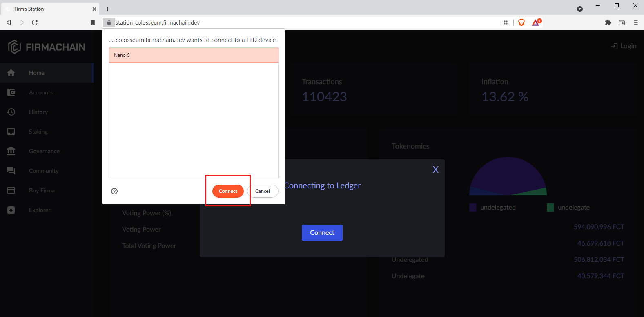Viewport: 644px width, 317px height.
Task: Open the browser hamburger menu
Action: coord(636,22)
